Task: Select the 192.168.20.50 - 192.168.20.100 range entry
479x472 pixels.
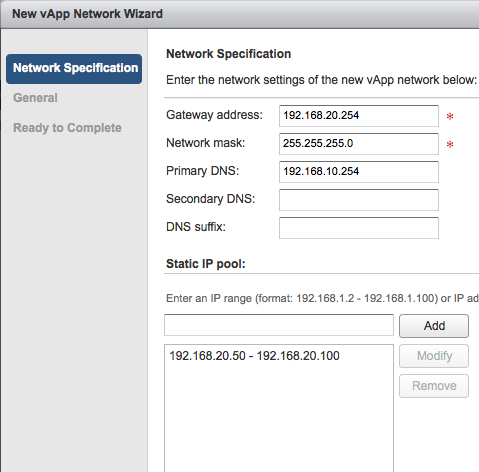Action: tap(254, 356)
